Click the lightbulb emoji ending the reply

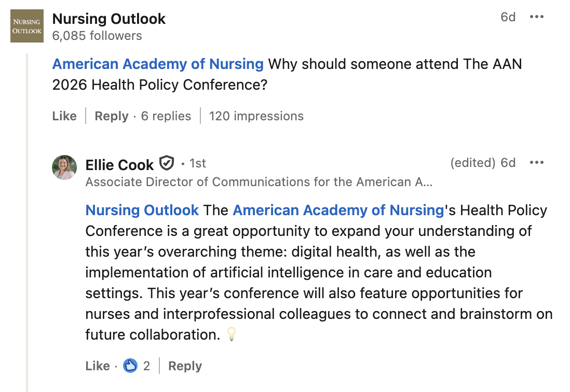pyautogui.click(x=232, y=334)
